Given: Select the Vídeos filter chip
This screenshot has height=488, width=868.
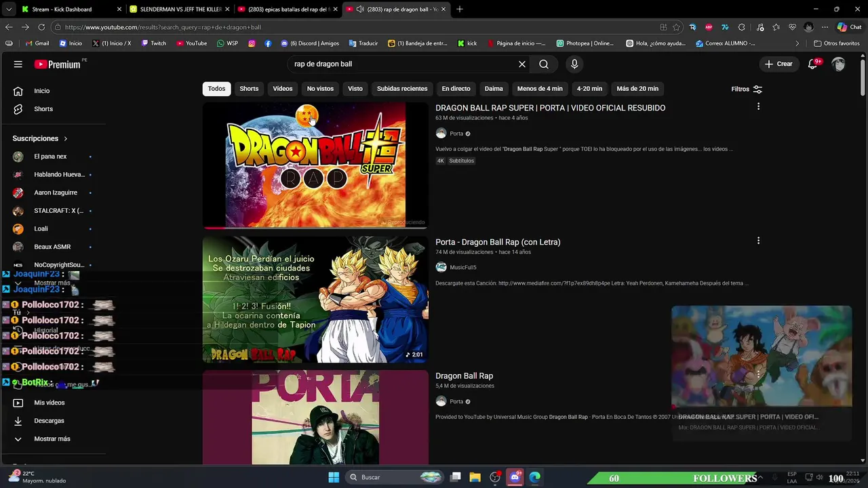Looking at the screenshot, I should tap(283, 89).
